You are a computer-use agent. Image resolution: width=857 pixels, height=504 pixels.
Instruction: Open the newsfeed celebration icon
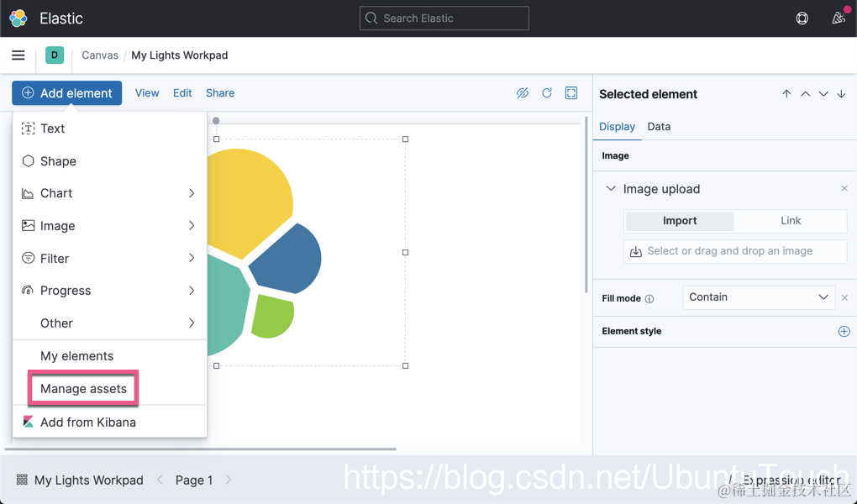[x=839, y=18]
